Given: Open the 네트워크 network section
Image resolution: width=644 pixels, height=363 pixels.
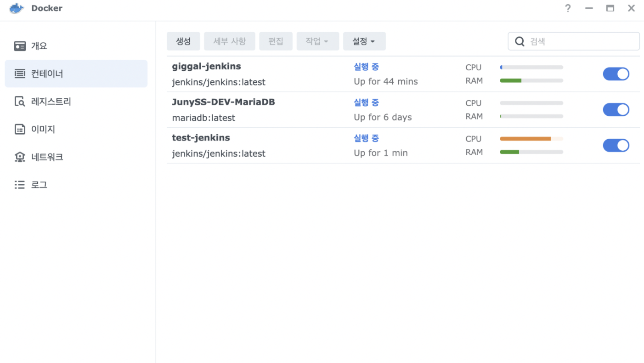Looking at the screenshot, I should pyautogui.click(x=76, y=157).
